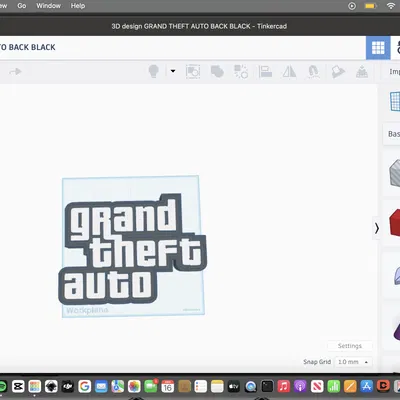Click the dashed-box shapes icon in toolbar
400x400 pixels.
pos(193,71)
